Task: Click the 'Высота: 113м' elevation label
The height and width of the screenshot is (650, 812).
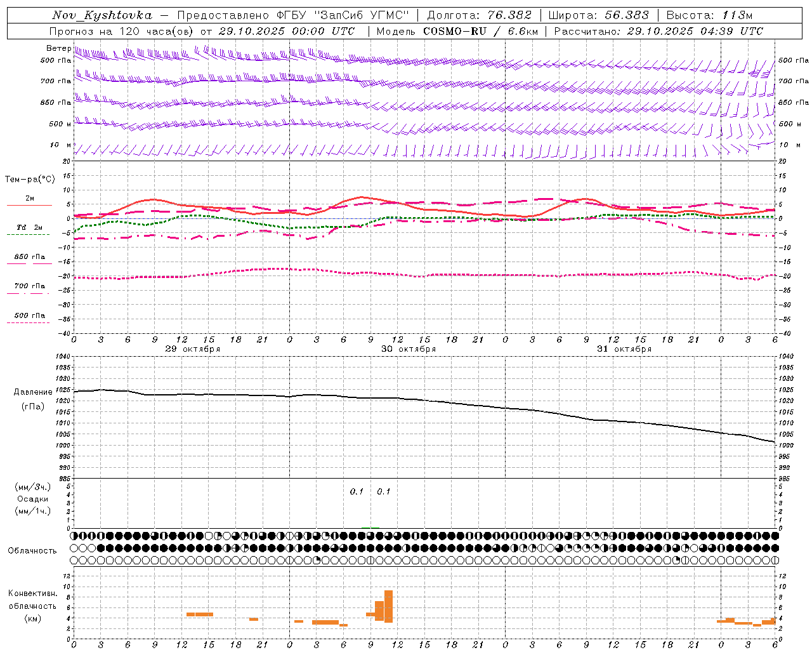Action: (709, 15)
